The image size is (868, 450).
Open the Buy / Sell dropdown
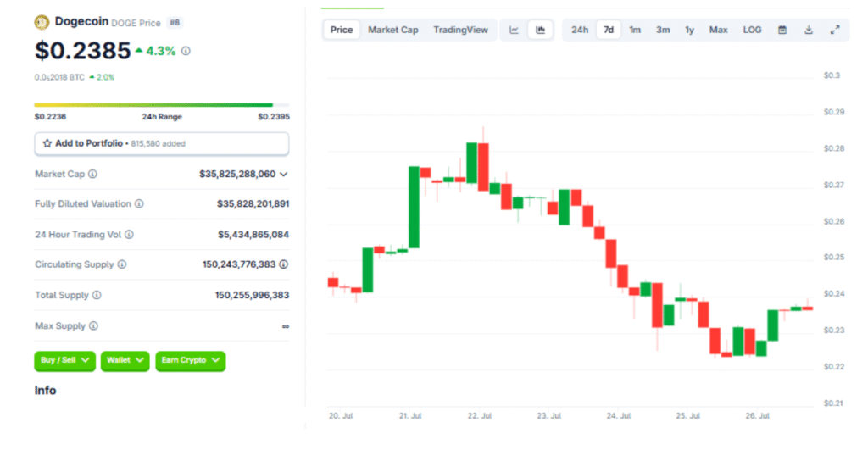click(x=65, y=360)
